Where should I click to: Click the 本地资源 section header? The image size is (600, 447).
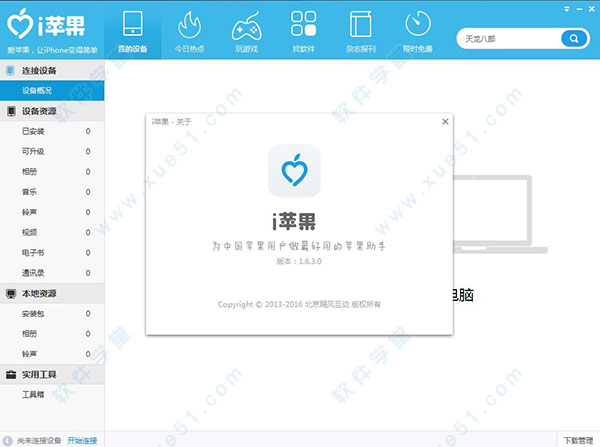tap(52, 294)
